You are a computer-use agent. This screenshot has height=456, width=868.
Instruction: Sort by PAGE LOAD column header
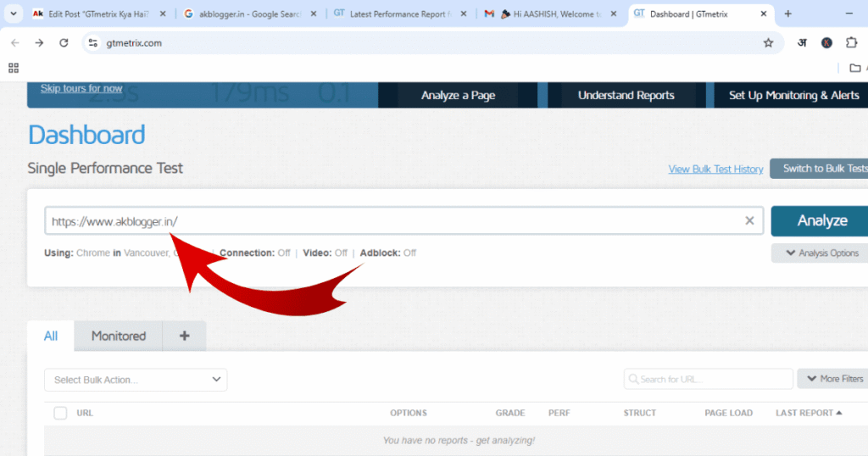point(728,413)
